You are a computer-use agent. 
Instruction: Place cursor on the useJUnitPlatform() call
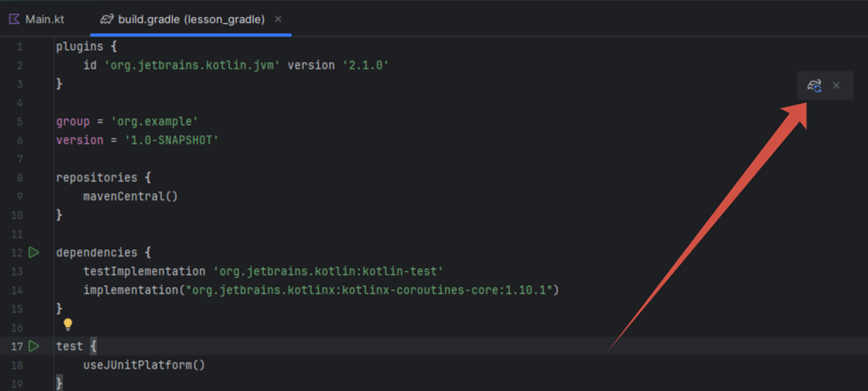pyautogui.click(x=143, y=364)
